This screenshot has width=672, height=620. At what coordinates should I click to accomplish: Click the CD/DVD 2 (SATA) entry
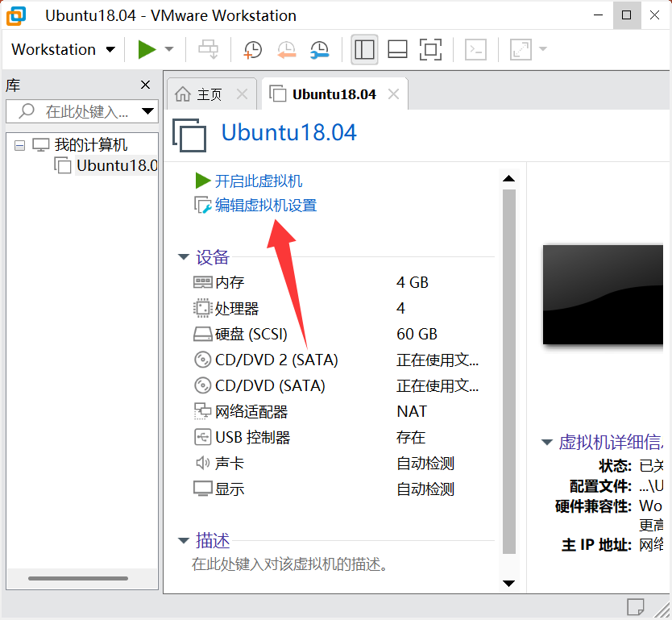coord(276,360)
